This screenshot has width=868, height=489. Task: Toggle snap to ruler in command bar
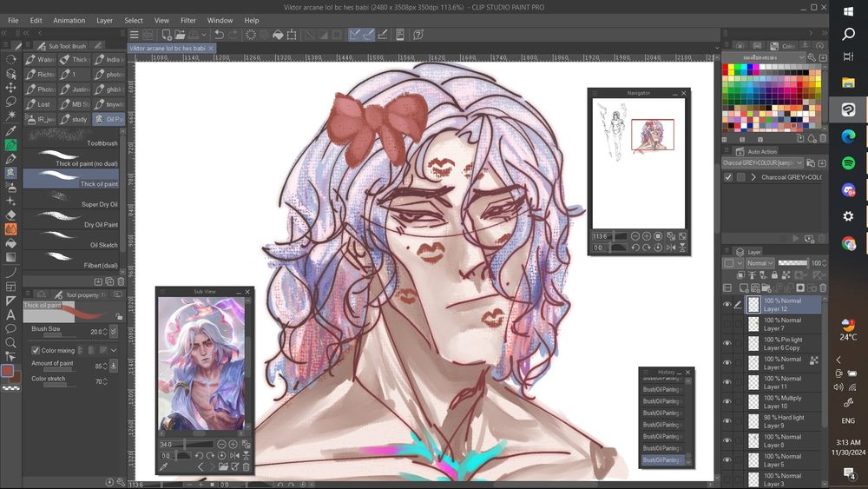(x=354, y=35)
